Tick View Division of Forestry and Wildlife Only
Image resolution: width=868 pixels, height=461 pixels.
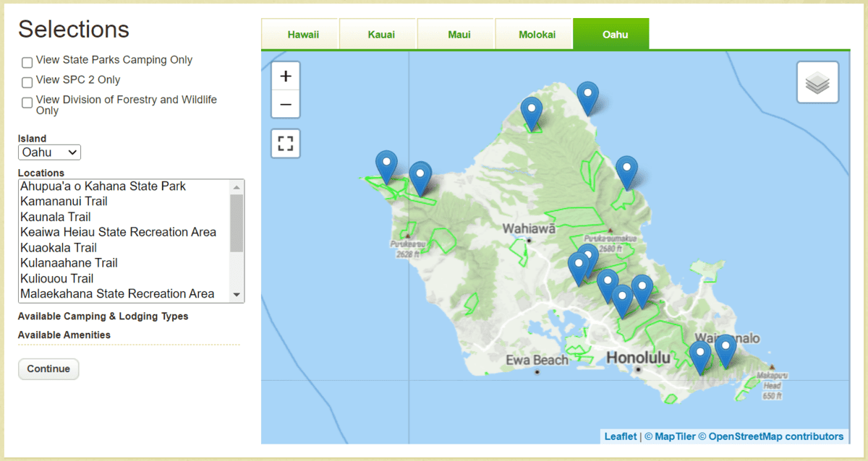point(27,103)
